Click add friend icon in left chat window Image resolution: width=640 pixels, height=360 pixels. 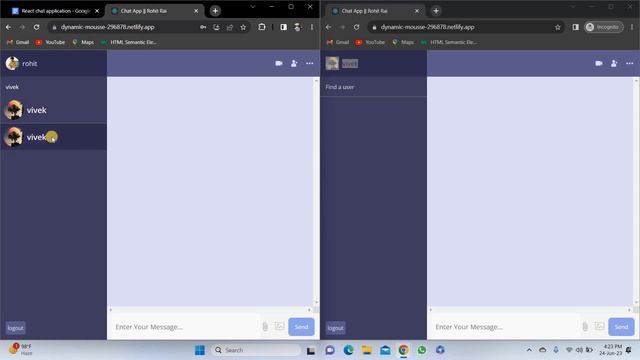[294, 63]
